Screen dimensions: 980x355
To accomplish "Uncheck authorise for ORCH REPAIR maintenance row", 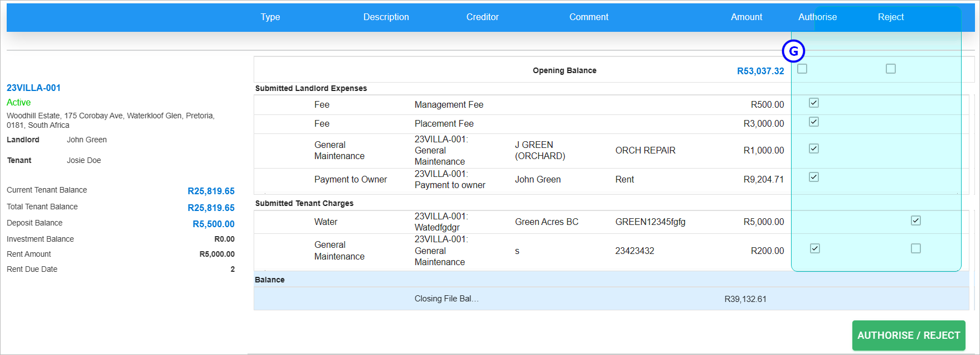I will tap(814, 148).
